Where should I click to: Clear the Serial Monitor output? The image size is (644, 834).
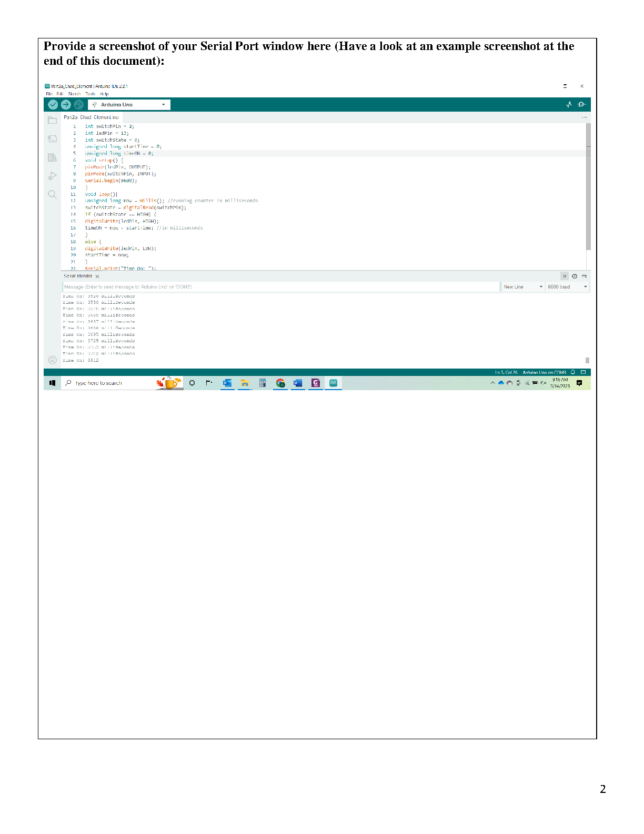tap(584, 276)
